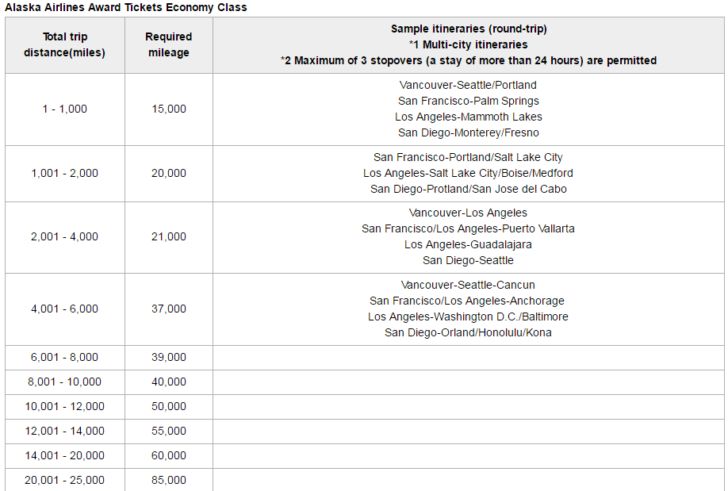The height and width of the screenshot is (491, 728).
Task: Click the "55,000" mileage cell
Action: [169, 432]
